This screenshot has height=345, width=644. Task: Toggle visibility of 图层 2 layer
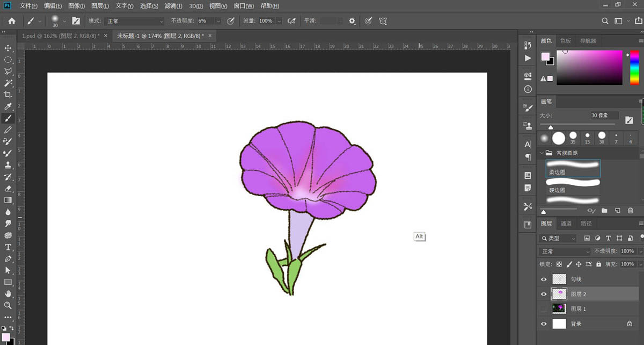click(x=544, y=294)
